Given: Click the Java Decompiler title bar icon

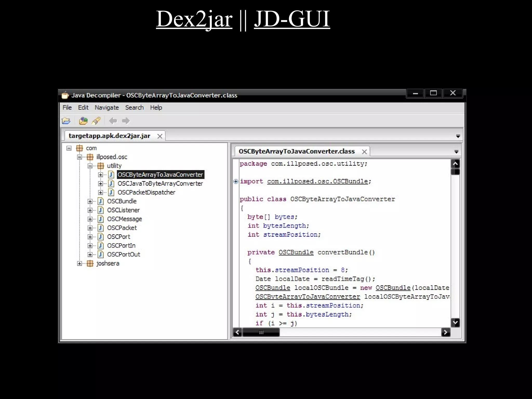Looking at the screenshot, I should pos(65,95).
